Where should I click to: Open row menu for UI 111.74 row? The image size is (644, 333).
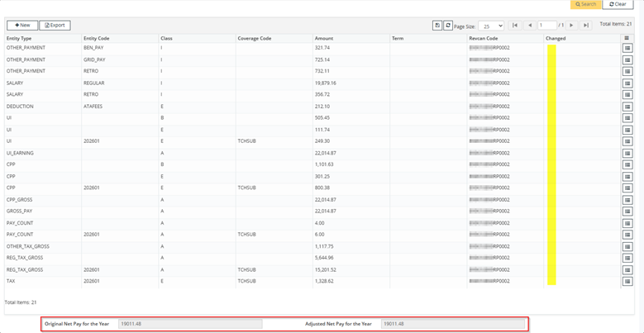click(627, 131)
